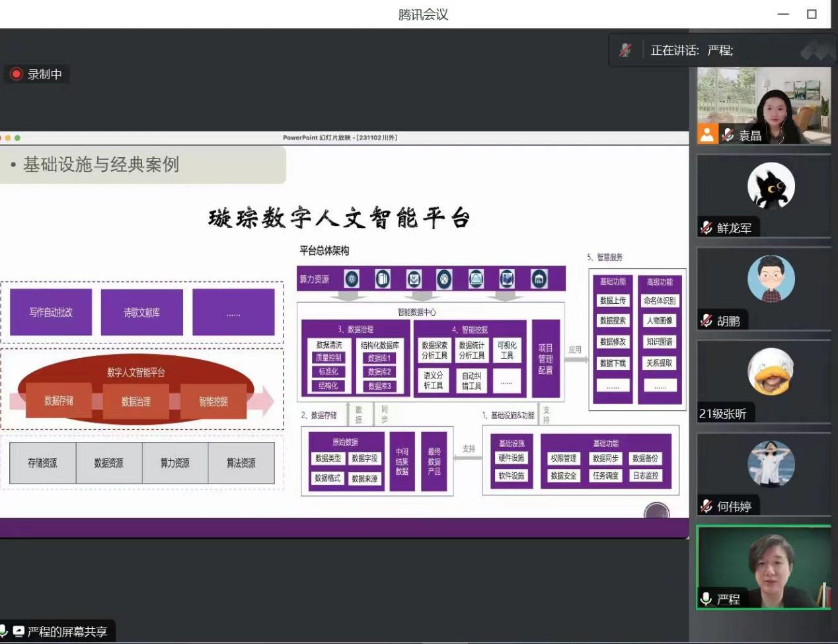Select 严程's highlighted speaker video tile
The height and width of the screenshot is (644, 838).
click(763, 567)
